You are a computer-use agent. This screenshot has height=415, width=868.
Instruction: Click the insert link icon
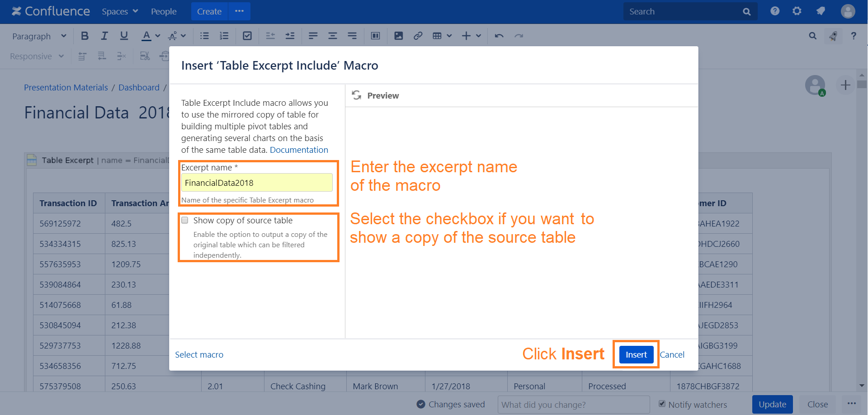click(418, 36)
